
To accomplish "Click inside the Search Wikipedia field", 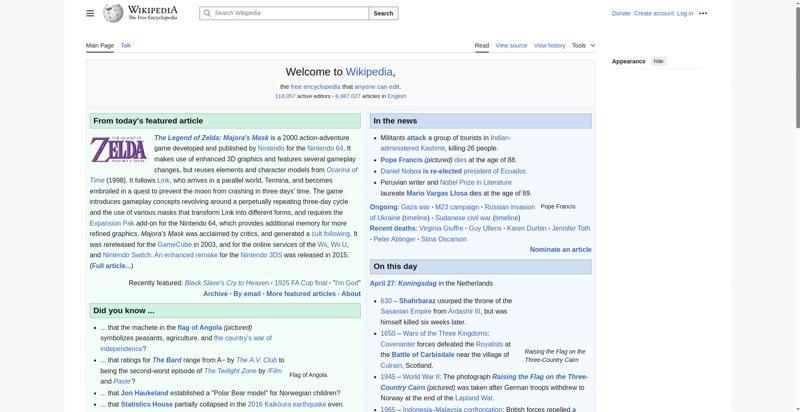I will pyautogui.click(x=284, y=13).
